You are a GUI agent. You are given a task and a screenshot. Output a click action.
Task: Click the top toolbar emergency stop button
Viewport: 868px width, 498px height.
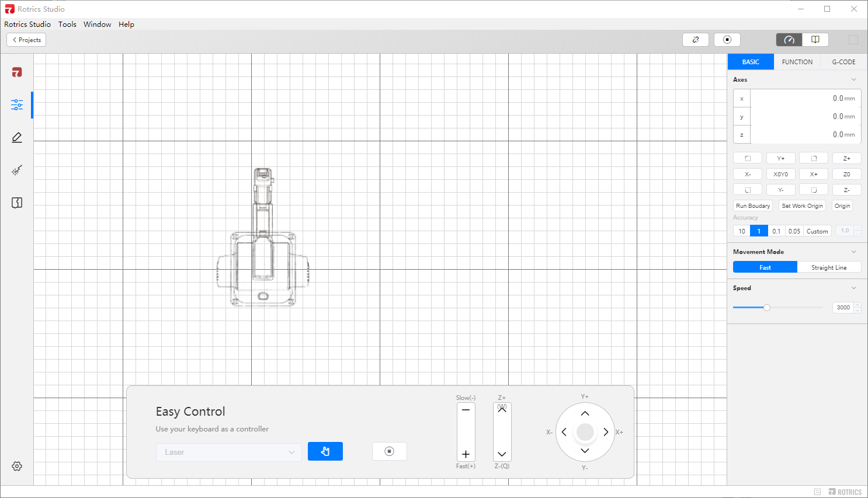pyautogui.click(x=727, y=40)
